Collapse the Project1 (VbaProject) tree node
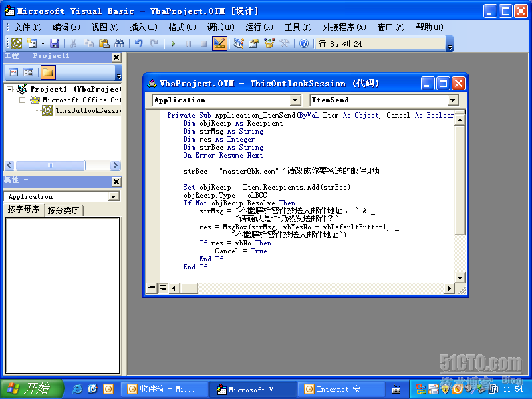Screen dimensions: 532x399 10,90
